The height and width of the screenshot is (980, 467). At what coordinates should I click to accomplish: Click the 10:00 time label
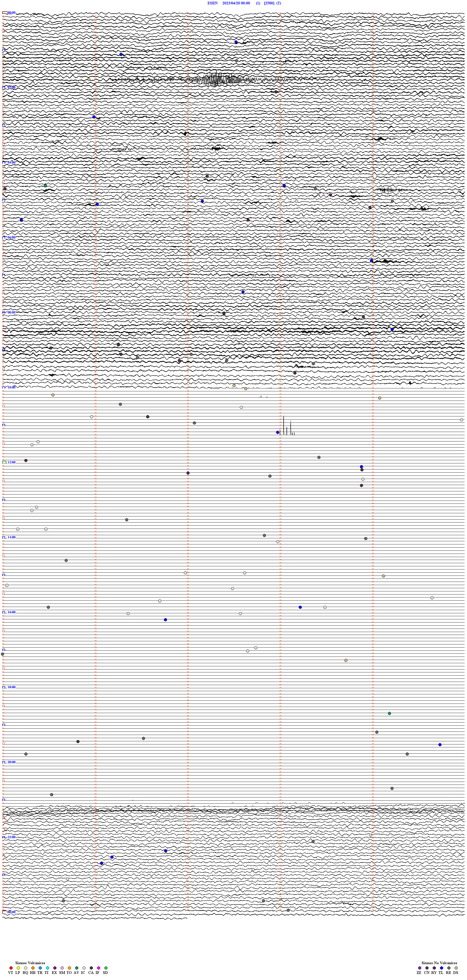click(x=11, y=387)
